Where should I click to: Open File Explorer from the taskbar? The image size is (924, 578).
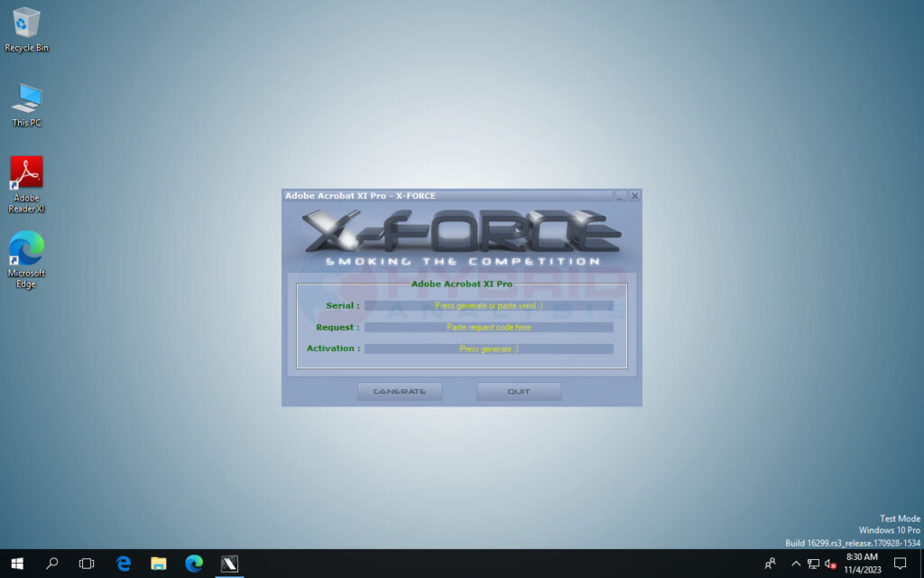click(159, 564)
